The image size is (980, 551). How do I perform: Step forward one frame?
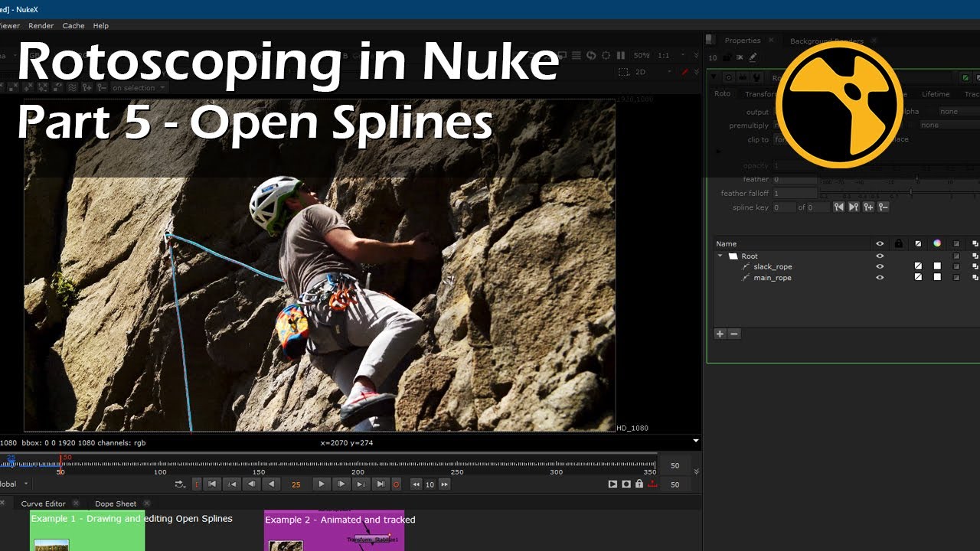point(341,484)
